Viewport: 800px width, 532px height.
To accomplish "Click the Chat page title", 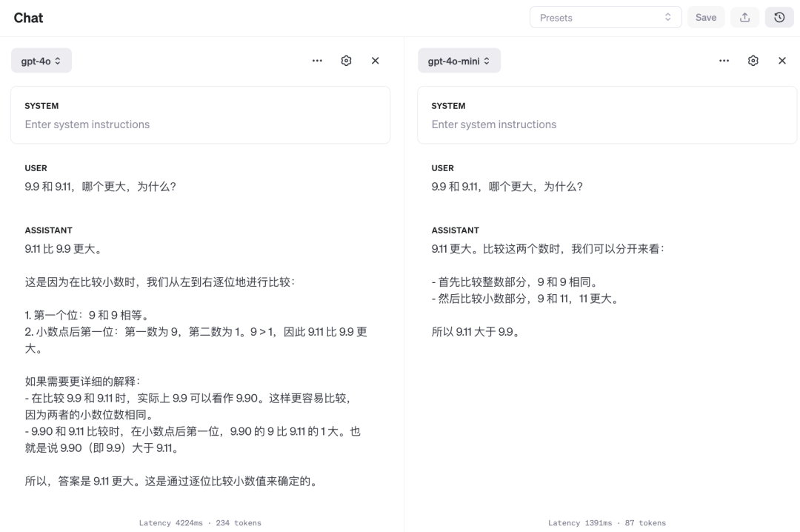I will pyautogui.click(x=28, y=17).
